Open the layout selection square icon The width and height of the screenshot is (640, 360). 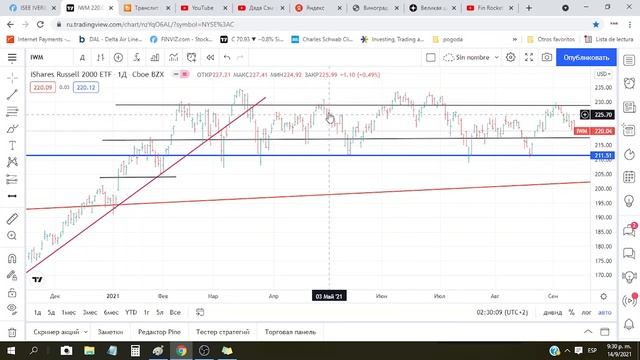point(431,58)
